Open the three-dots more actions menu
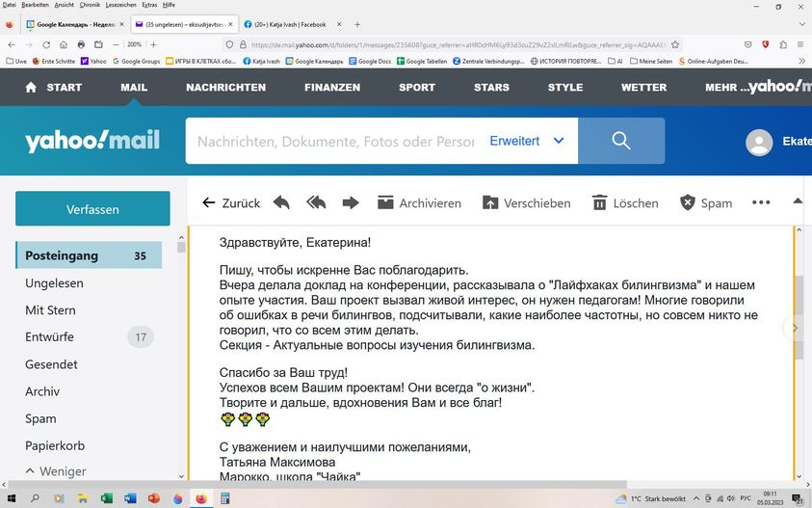The height and width of the screenshot is (508, 812). point(761,203)
